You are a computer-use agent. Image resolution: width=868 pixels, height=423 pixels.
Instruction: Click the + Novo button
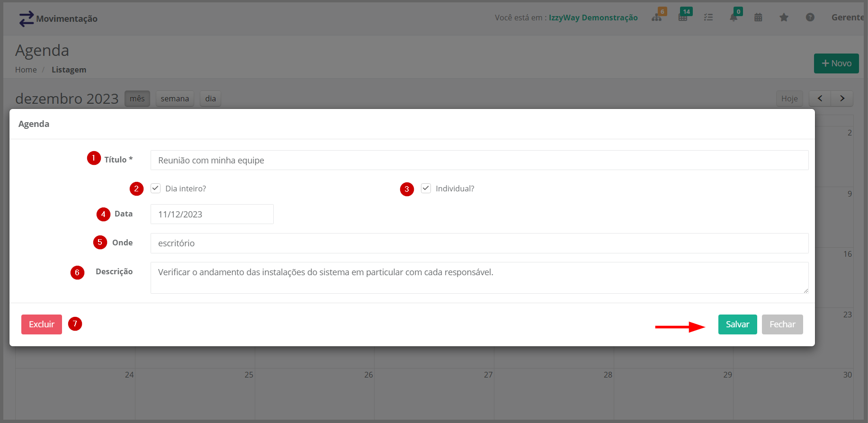(836, 63)
